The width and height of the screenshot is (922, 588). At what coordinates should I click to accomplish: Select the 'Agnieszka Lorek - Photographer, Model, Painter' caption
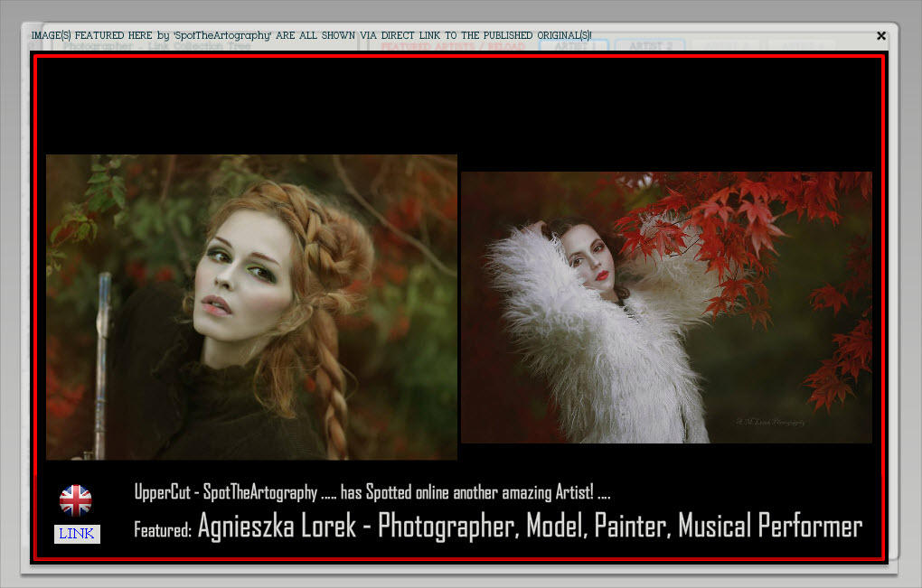coord(530,525)
